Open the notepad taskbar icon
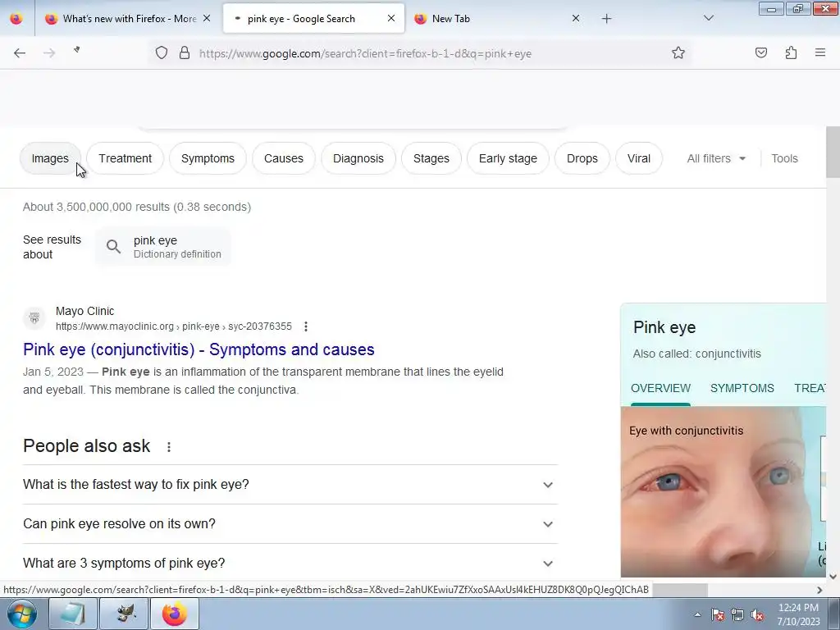 [x=73, y=614]
